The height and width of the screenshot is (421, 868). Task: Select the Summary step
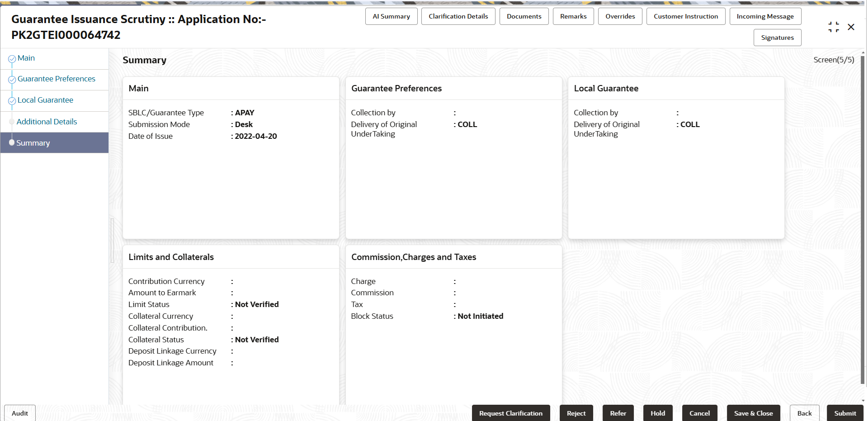(54, 143)
